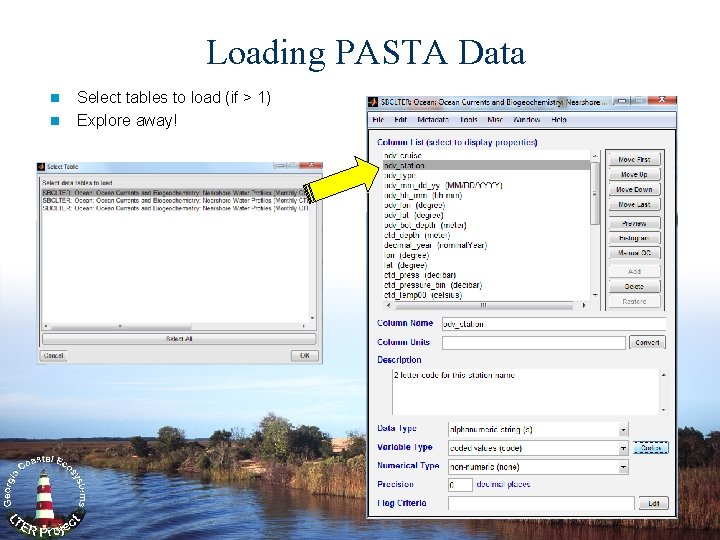Select the ocv_hh_mm column
720x540 pixels.
click(x=487, y=196)
